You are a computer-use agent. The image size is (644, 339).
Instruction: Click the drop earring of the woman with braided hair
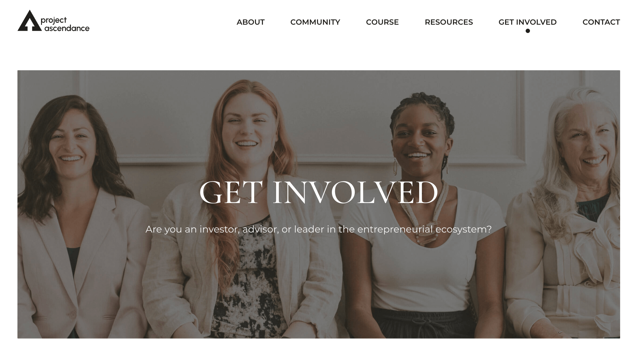pos(396,167)
